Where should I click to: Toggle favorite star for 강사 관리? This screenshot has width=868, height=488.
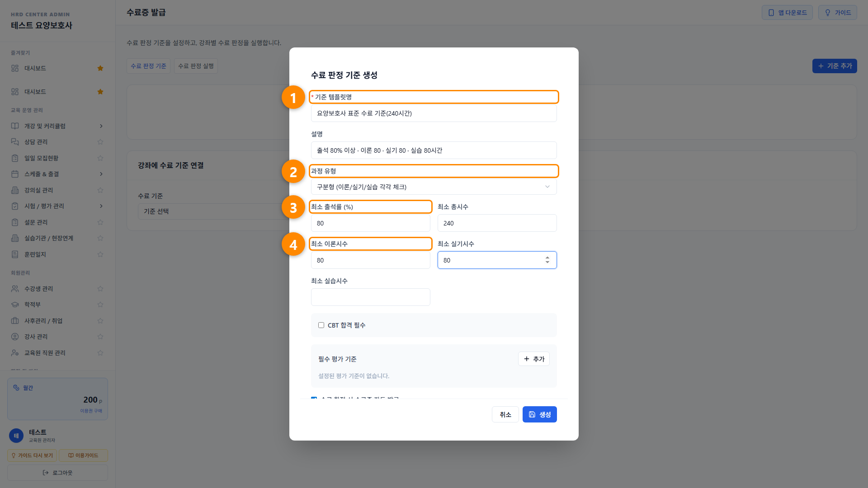100,337
